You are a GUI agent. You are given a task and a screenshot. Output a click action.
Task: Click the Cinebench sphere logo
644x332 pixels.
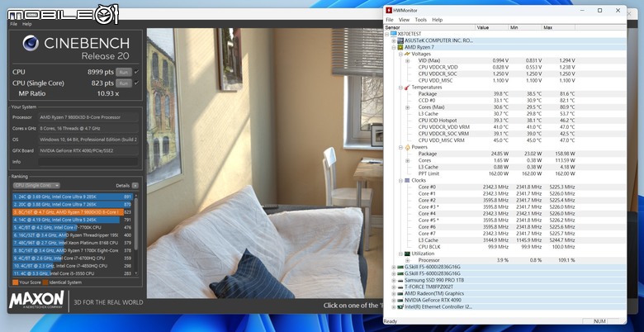(x=31, y=44)
